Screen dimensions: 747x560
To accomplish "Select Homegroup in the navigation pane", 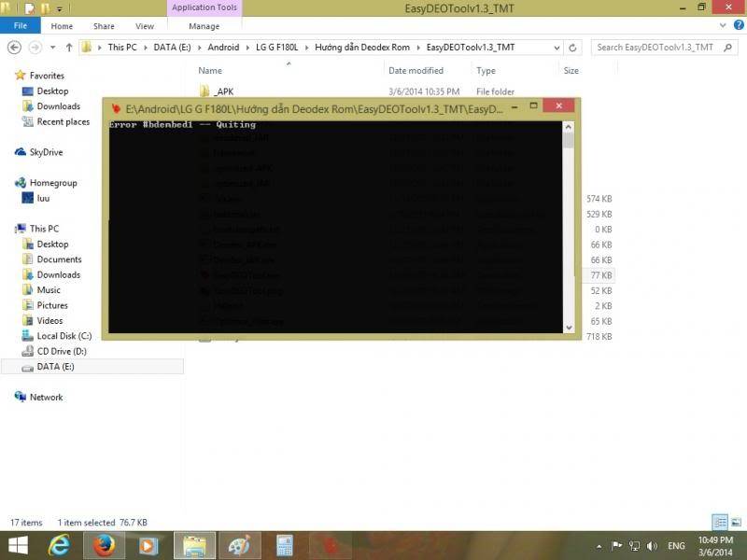I will (53, 183).
